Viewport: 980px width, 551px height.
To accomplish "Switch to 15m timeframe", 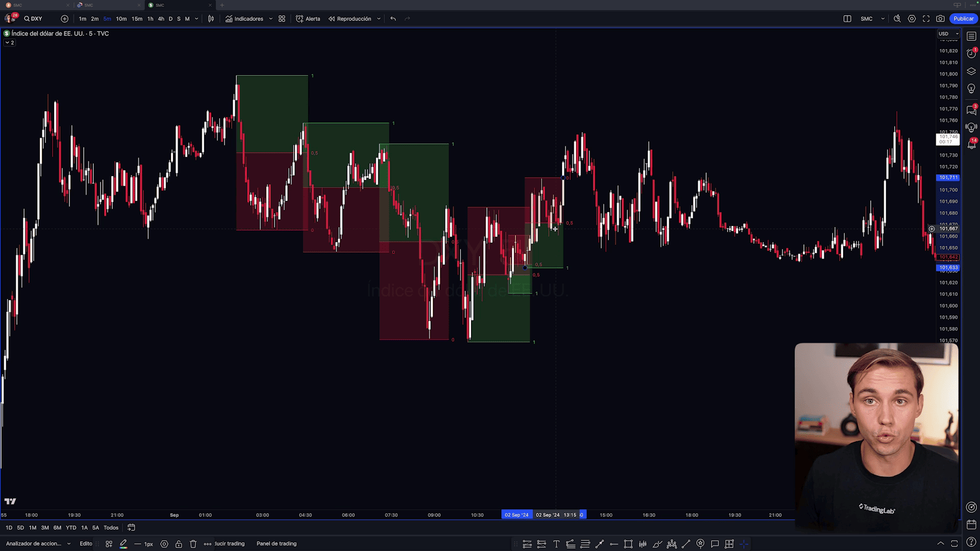I will point(137,19).
